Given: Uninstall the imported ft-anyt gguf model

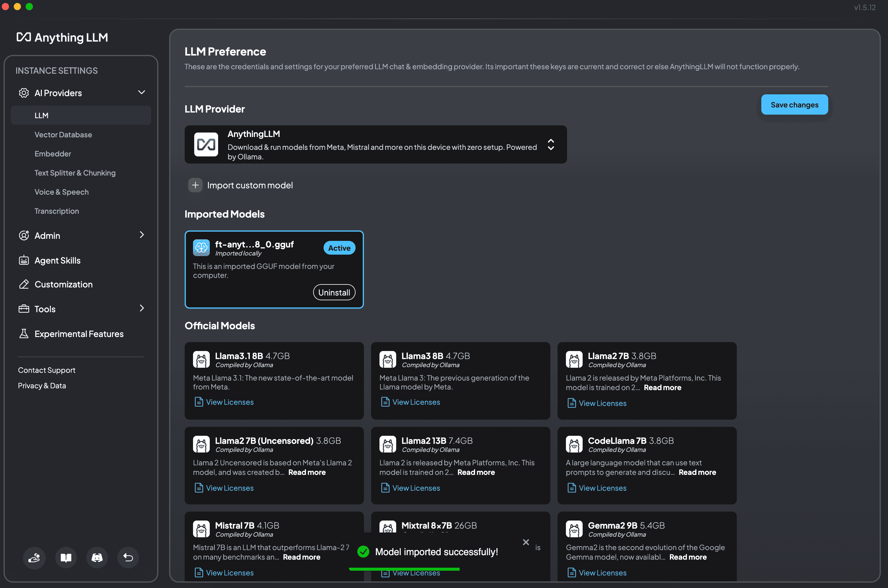Looking at the screenshot, I should pyautogui.click(x=334, y=293).
